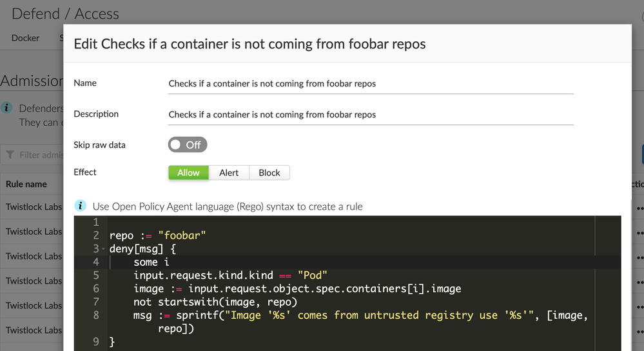Switch to the Docker tab
Image resolution: width=644 pixels, height=351 pixels.
coord(26,38)
